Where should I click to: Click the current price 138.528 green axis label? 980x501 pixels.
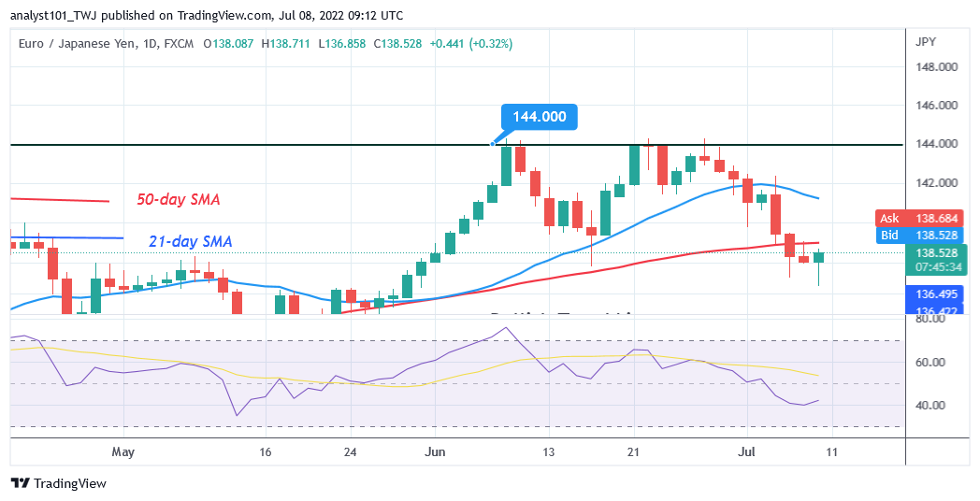pos(938,253)
